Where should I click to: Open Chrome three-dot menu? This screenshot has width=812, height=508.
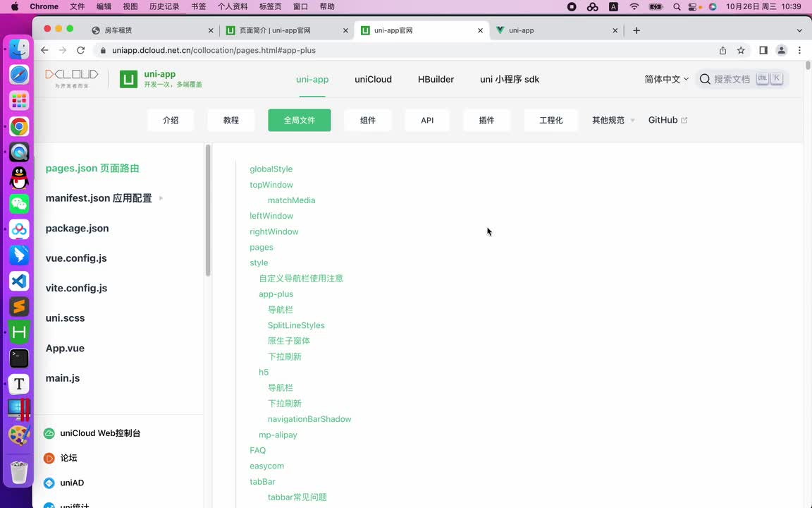click(x=799, y=50)
